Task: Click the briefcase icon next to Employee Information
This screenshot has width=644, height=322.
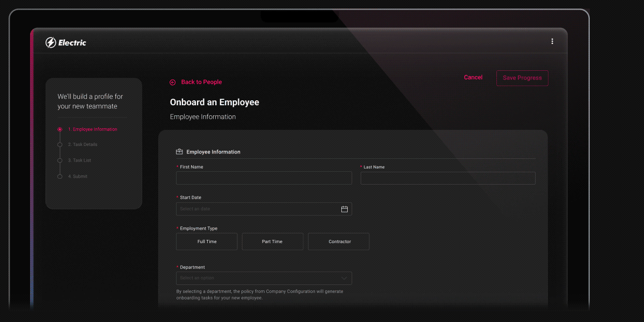Action: coord(180,152)
